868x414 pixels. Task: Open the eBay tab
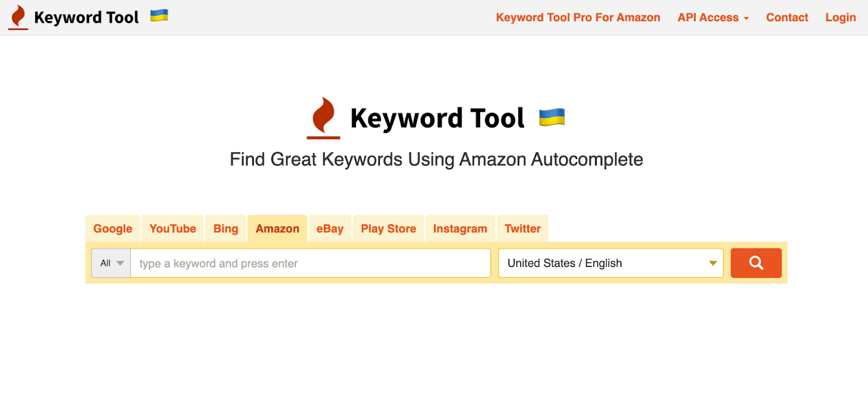click(x=330, y=228)
